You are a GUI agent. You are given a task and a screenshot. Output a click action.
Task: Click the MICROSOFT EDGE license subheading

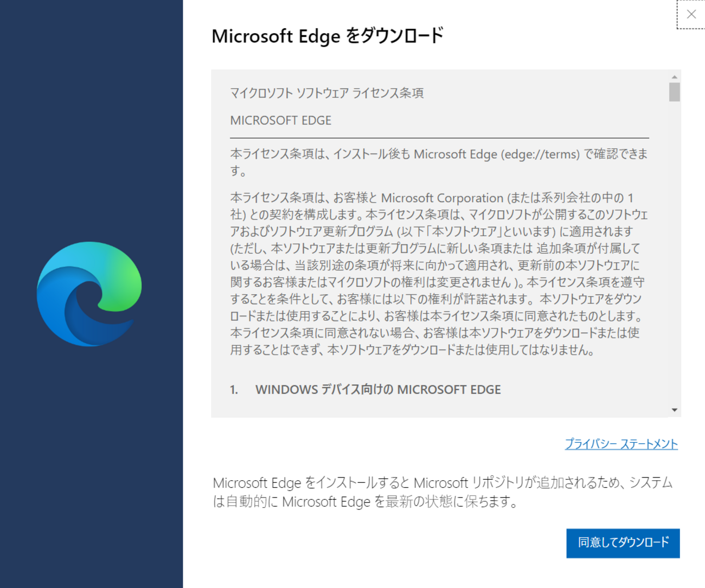[x=280, y=120]
